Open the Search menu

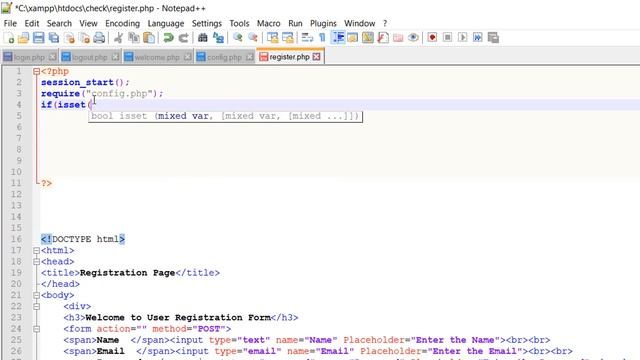[59, 23]
